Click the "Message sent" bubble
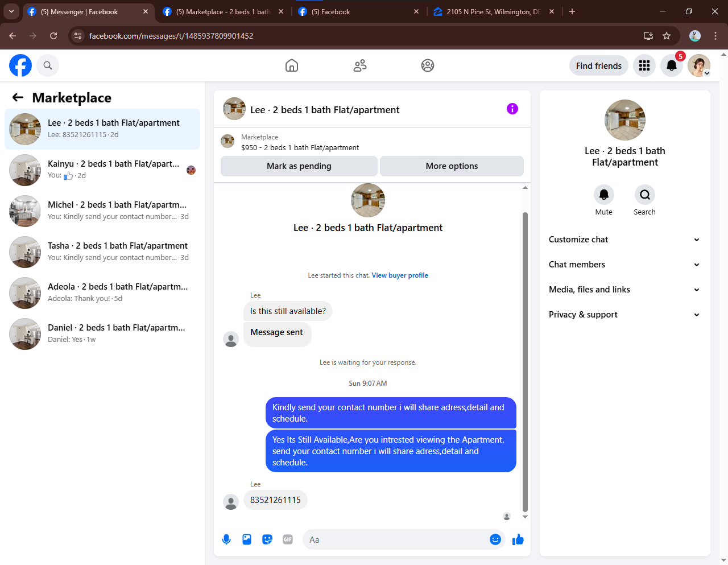The width and height of the screenshot is (728, 565). pyautogui.click(x=277, y=334)
